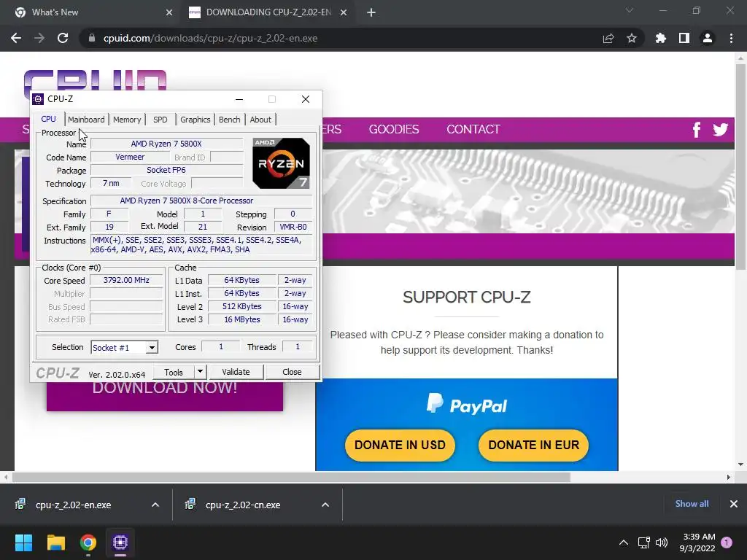The width and height of the screenshot is (747, 560).
Task: Switch to the Mainboard tab
Action: coord(86,120)
